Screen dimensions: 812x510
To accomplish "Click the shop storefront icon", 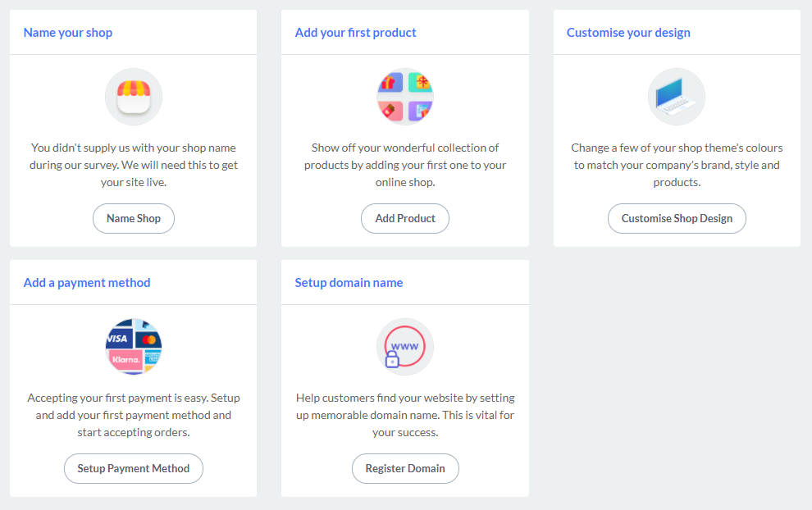I will [134, 96].
